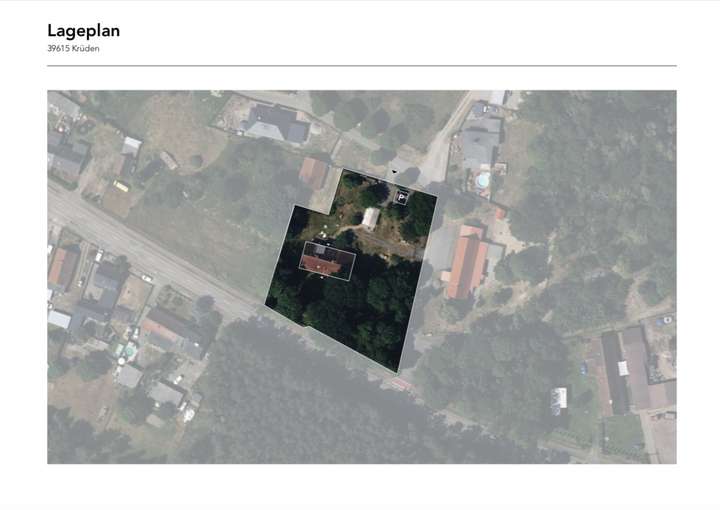This screenshot has width=720, height=510.
Task: Click the horizontal divider line under the header
Action: pos(362,66)
